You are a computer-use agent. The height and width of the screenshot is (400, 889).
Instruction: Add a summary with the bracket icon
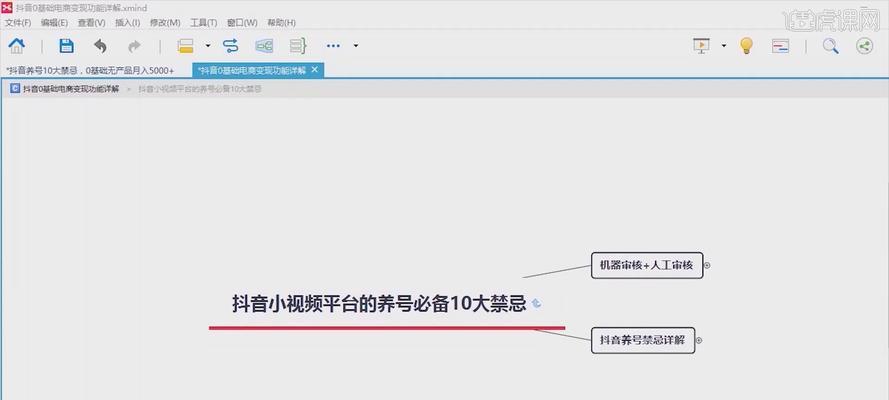coord(298,46)
